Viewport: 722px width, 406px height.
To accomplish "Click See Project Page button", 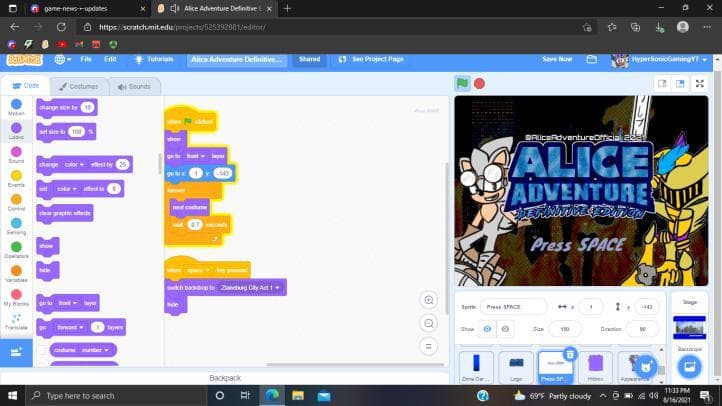I will [x=371, y=59].
